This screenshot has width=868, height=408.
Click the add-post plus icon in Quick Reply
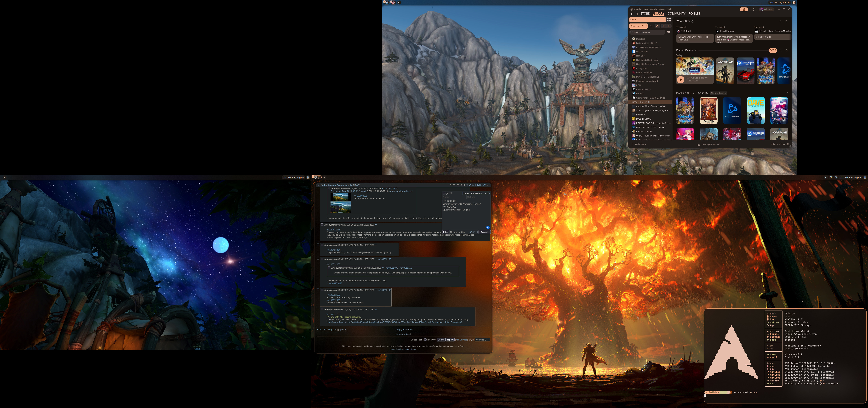point(476,232)
